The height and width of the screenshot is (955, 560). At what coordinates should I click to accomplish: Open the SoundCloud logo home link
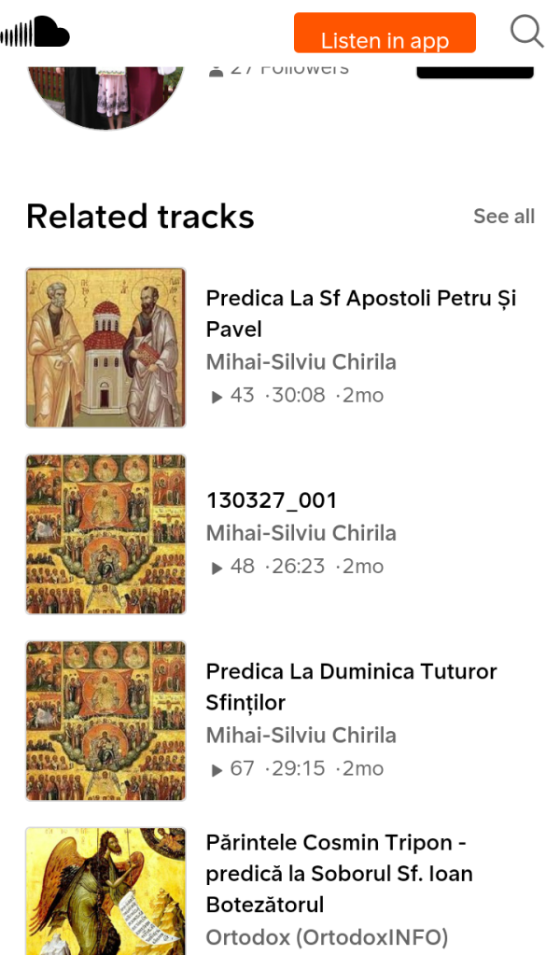35,33
